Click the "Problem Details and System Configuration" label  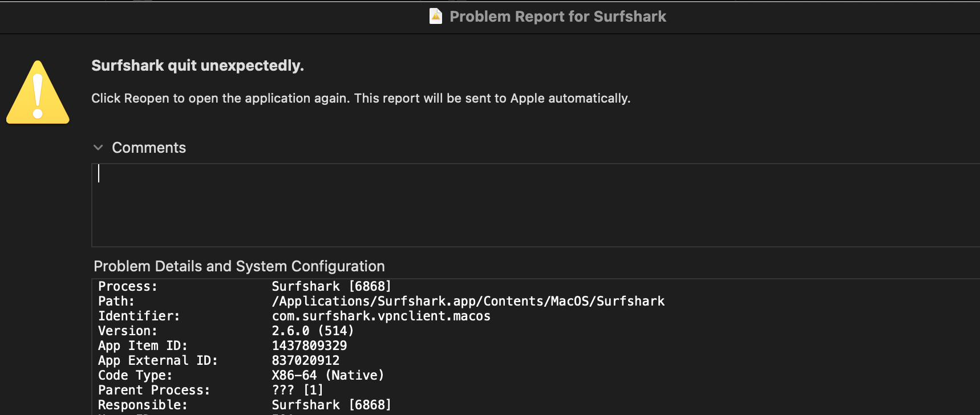pos(239,266)
